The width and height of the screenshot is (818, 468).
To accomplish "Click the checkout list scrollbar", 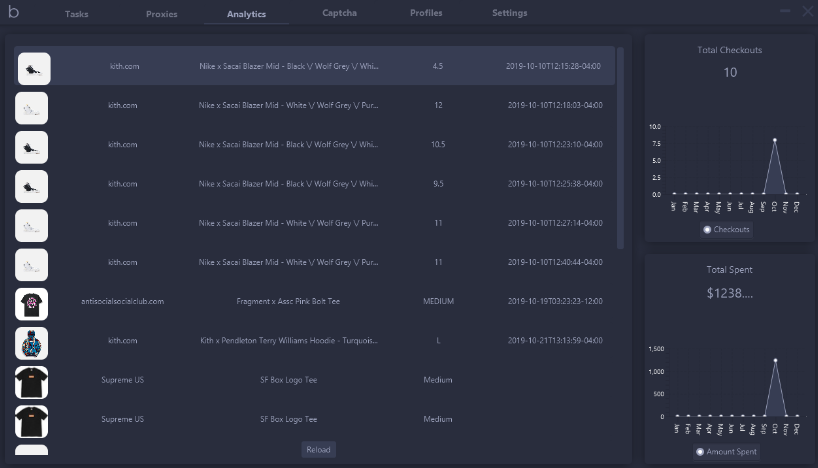I will (x=620, y=148).
